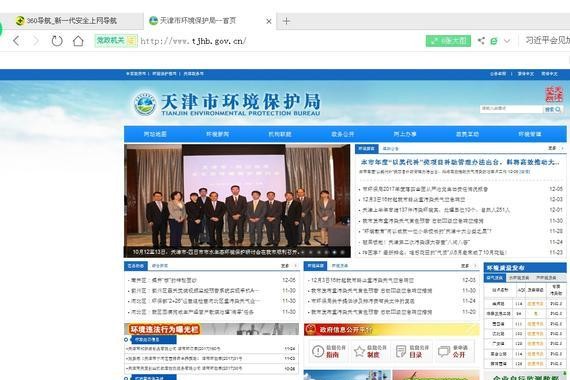Click the 11-24 exposure notice row
The width and height of the screenshot is (570, 380).
click(211, 349)
